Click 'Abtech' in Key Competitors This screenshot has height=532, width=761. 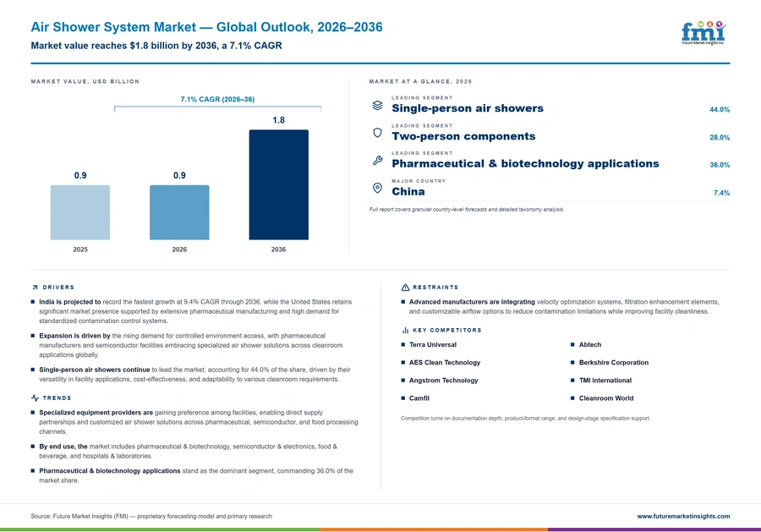(x=590, y=344)
